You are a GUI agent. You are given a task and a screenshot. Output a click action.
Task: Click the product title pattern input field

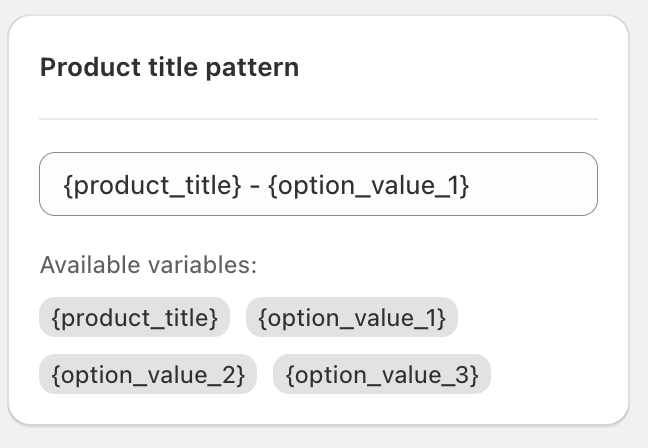coord(318,184)
